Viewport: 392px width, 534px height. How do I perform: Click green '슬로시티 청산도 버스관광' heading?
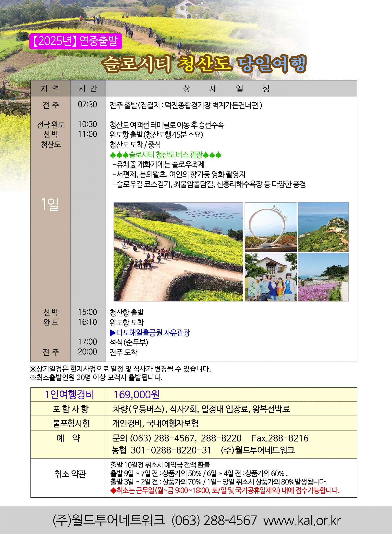[x=166, y=155]
